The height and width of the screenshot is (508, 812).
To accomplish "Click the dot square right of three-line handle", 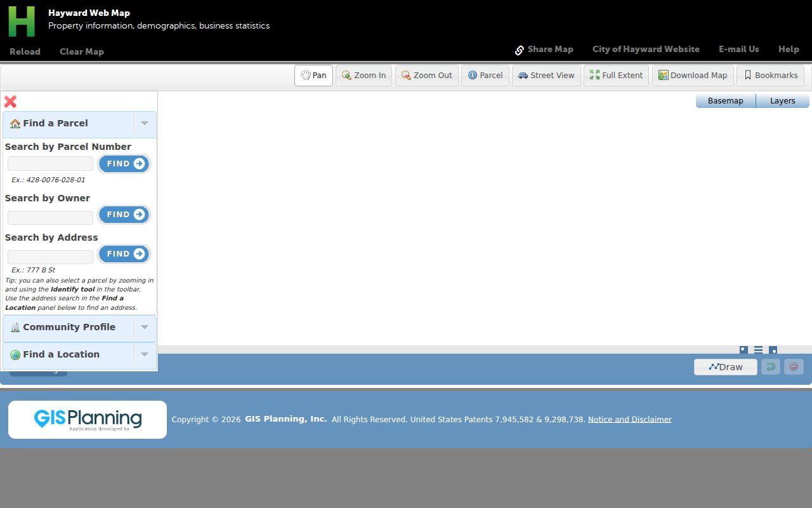I will 773,350.
